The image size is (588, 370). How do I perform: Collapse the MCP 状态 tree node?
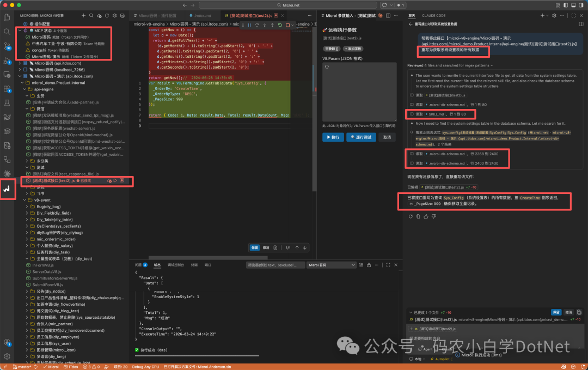[20, 31]
